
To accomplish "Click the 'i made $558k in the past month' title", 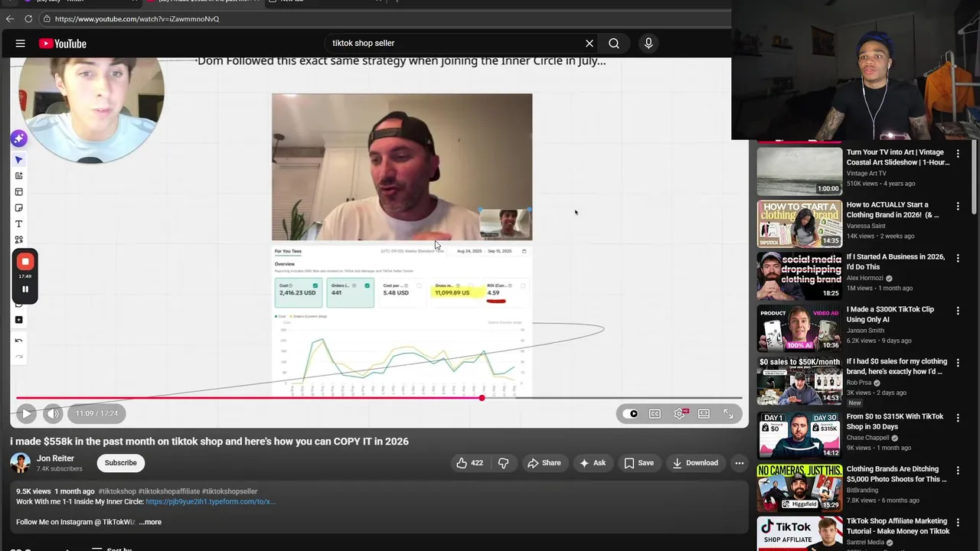I will click(209, 442).
